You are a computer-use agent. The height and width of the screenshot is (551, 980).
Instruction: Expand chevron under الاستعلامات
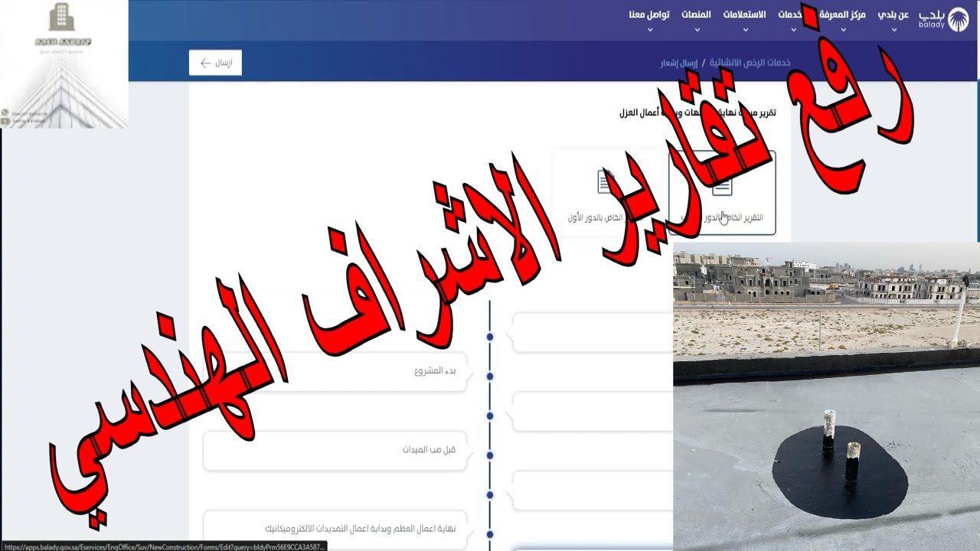(x=746, y=31)
